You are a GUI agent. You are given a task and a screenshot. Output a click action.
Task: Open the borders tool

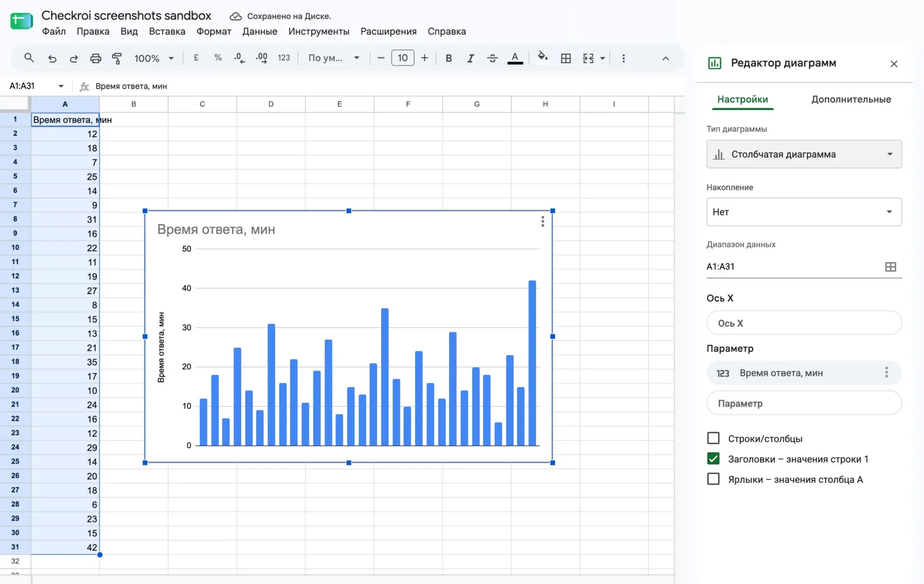566,58
